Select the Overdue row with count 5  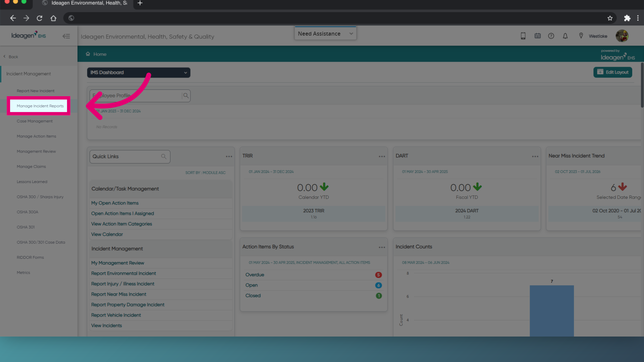click(x=314, y=275)
